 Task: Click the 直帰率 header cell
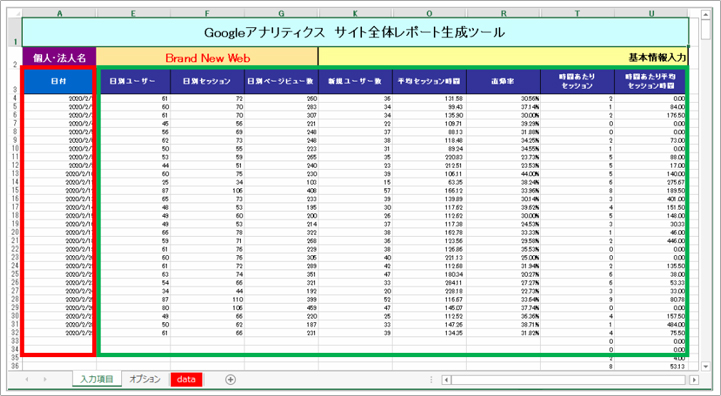[x=504, y=81]
